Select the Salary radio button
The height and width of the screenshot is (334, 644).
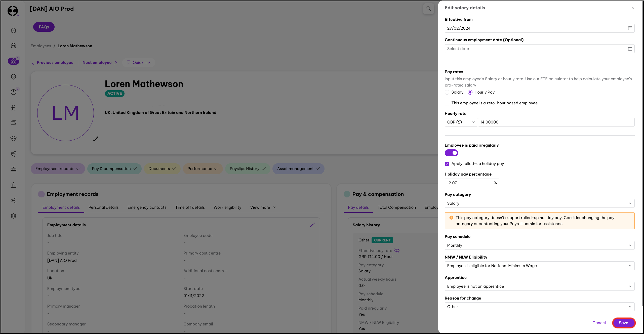(x=447, y=92)
